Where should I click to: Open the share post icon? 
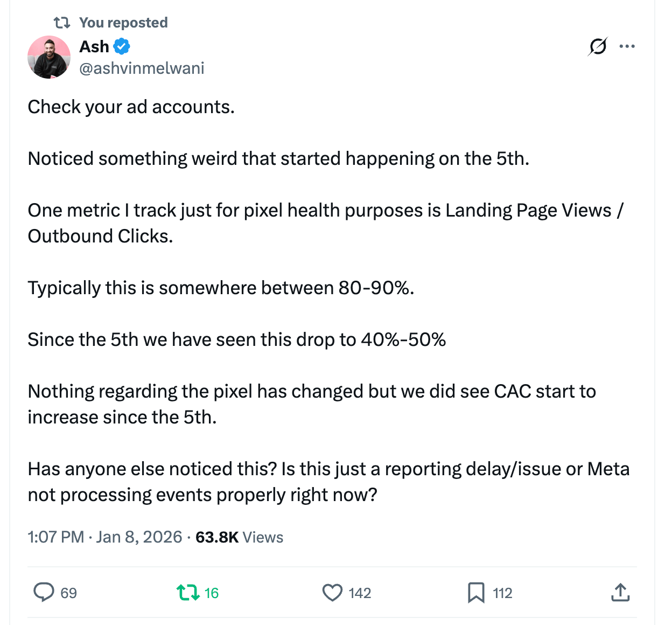tap(620, 592)
